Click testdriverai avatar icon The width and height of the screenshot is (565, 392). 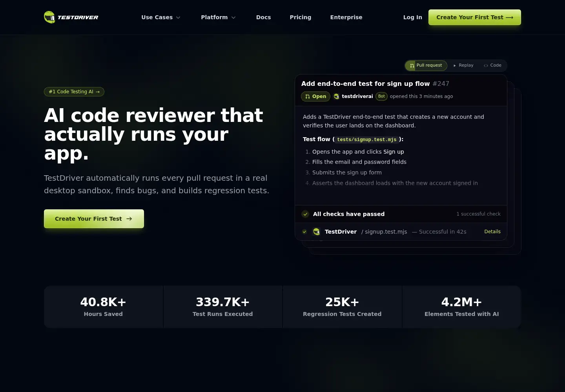pyautogui.click(x=336, y=96)
